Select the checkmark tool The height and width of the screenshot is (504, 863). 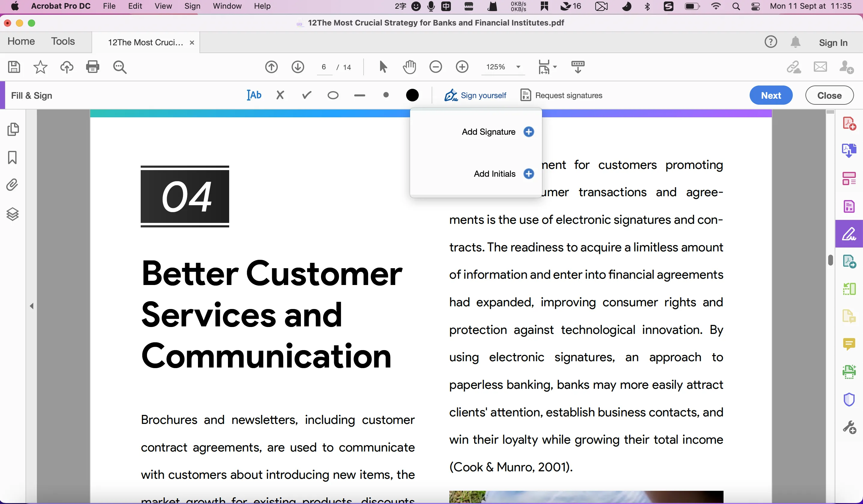307,95
